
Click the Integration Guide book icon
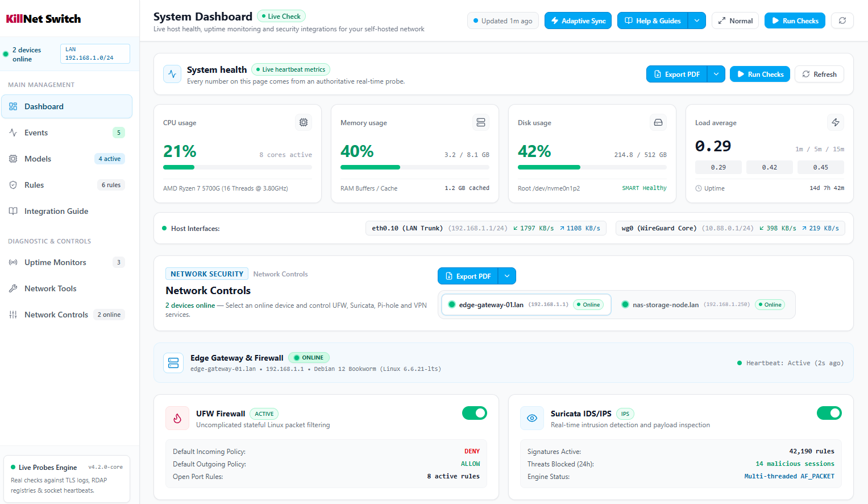[x=13, y=211]
